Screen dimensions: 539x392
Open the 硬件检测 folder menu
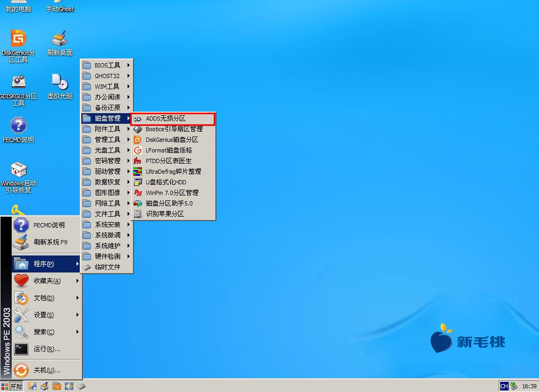(x=107, y=257)
